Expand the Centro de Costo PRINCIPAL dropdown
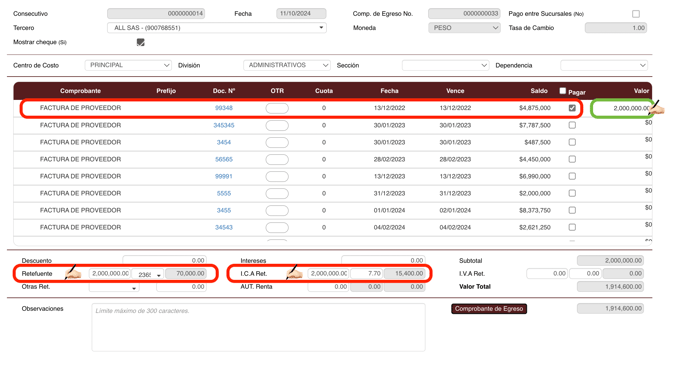Viewport: 688px width, 375px height. [128, 65]
